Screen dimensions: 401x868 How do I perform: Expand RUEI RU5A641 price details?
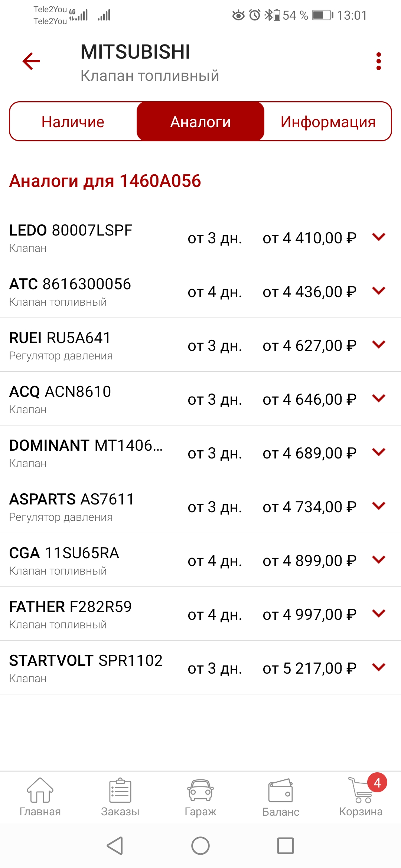[x=378, y=344]
